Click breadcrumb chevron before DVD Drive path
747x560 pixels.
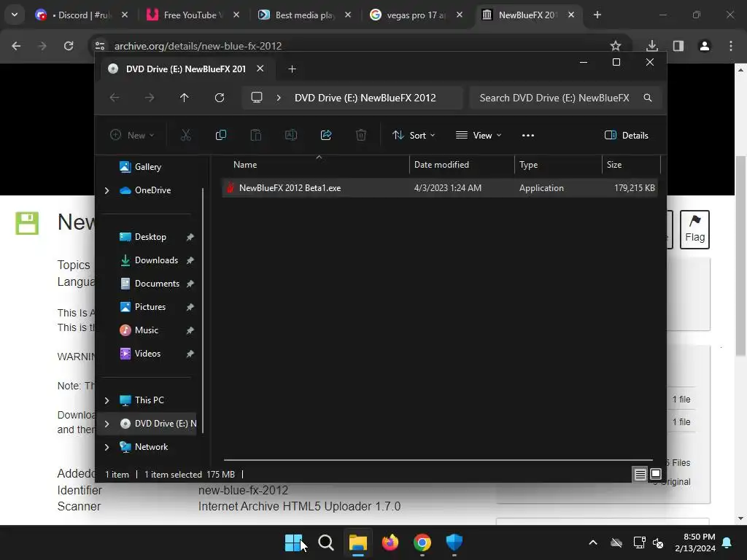click(279, 98)
